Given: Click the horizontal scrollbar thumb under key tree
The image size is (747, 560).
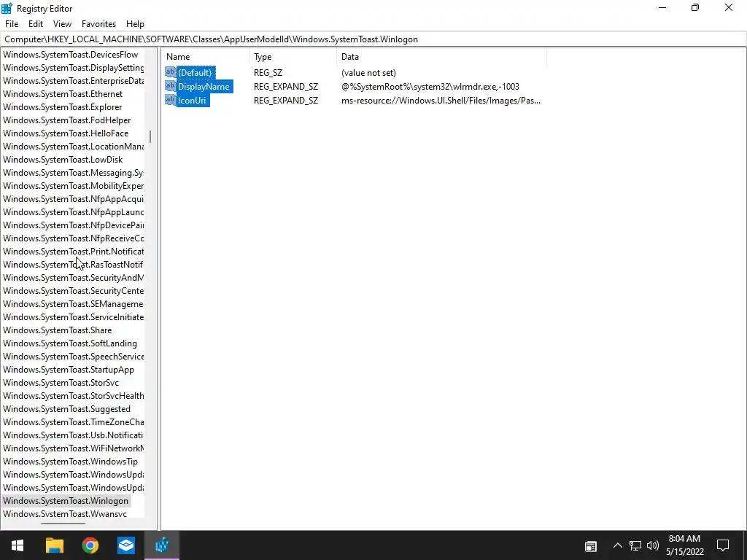Looking at the screenshot, I should coord(63,524).
